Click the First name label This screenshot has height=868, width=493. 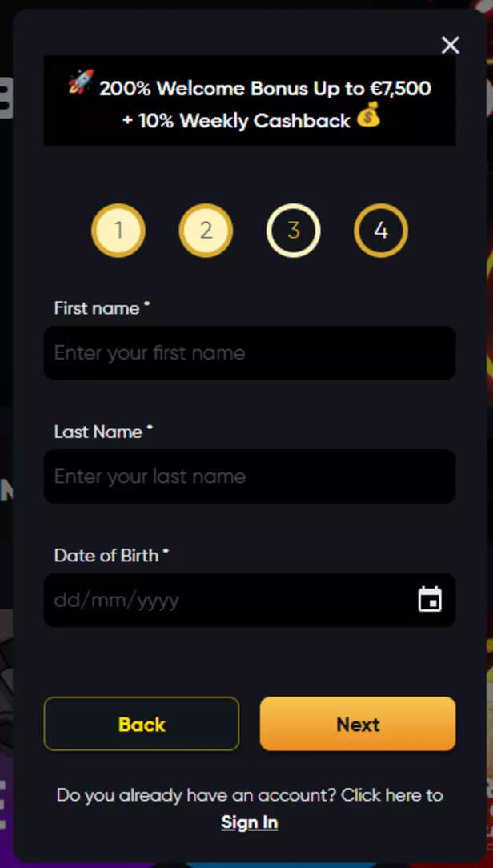[x=97, y=308]
